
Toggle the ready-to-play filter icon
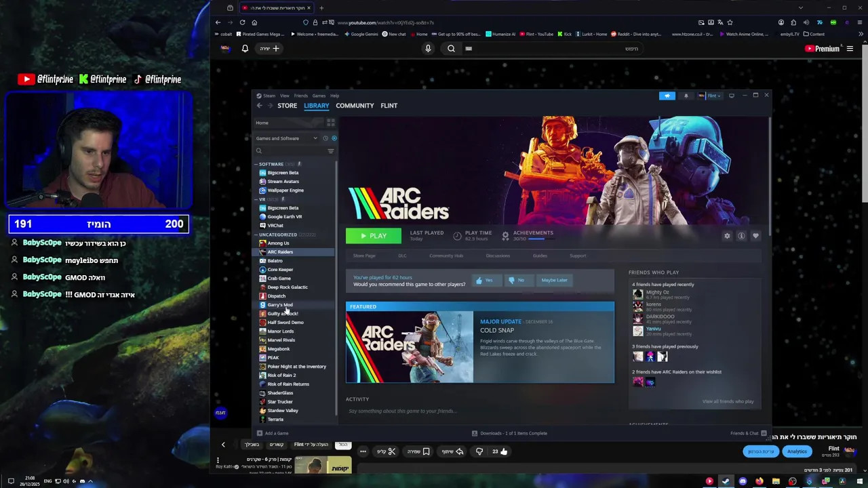pos(334,138)
